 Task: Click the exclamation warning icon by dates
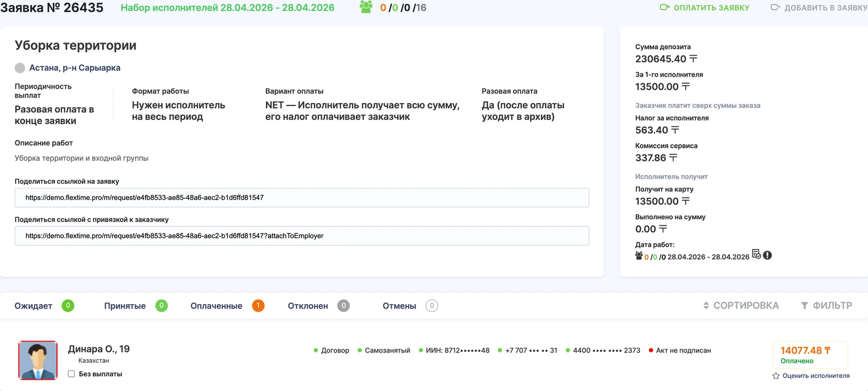coord(767,255)
